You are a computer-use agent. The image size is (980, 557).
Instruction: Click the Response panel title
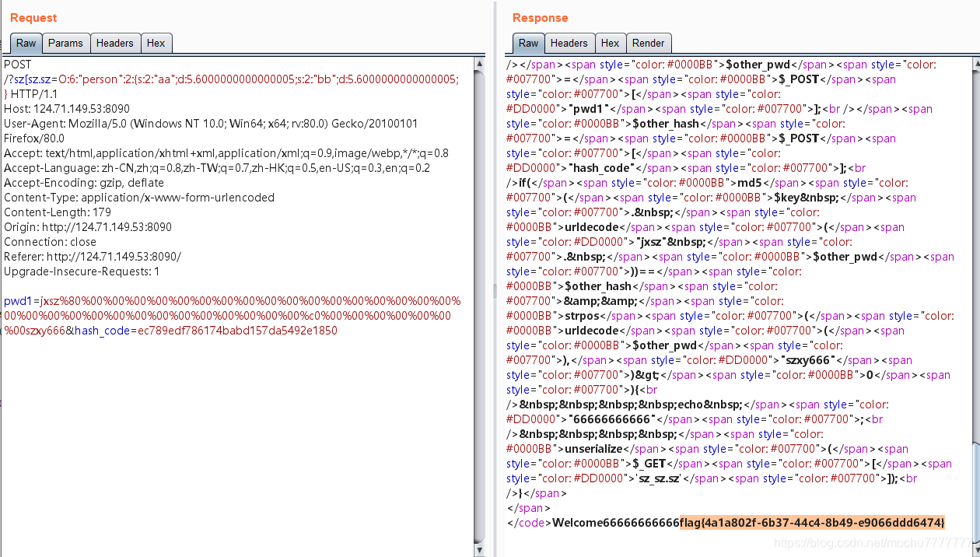tap(540, 18)
